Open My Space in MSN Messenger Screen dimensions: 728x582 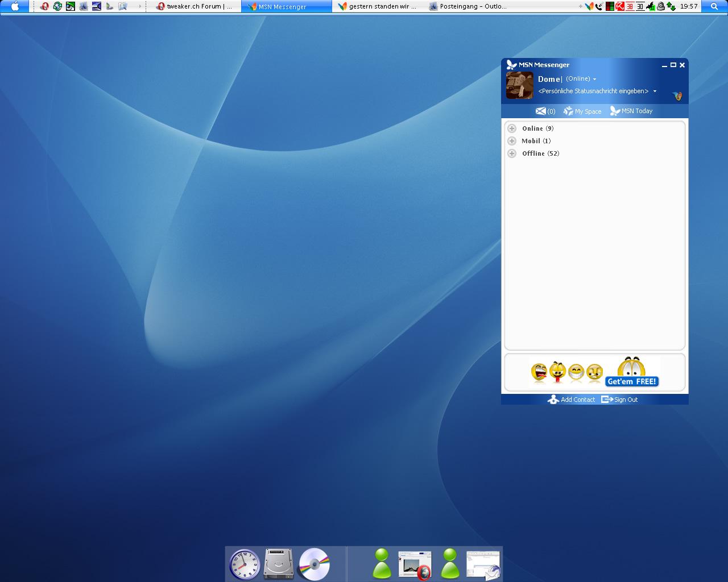[x=582, y=111]
